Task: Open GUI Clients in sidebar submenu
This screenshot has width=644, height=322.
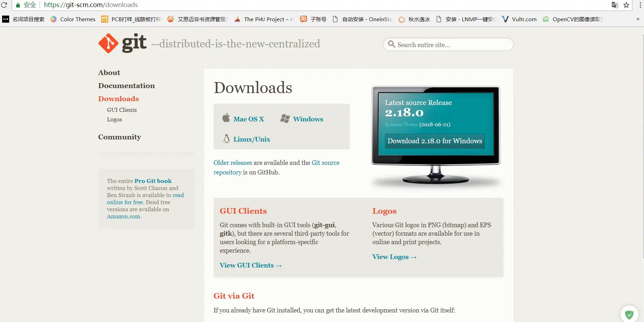Action: click(122, 110)
